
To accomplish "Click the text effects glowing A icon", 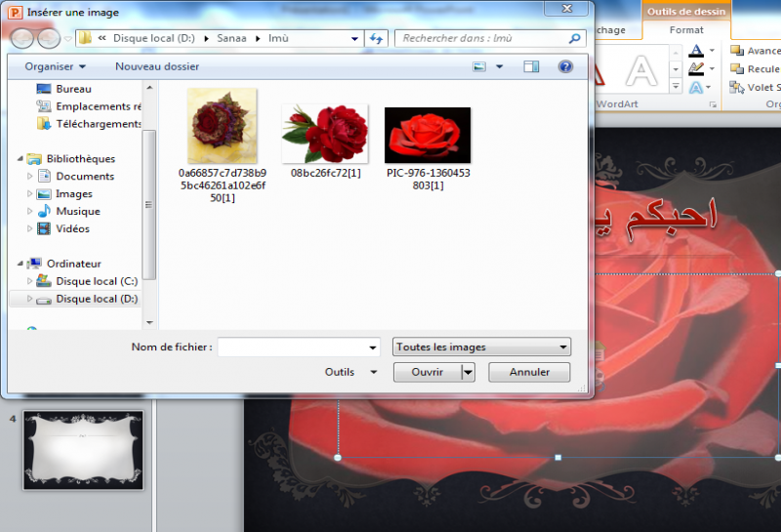I will 696,88.
